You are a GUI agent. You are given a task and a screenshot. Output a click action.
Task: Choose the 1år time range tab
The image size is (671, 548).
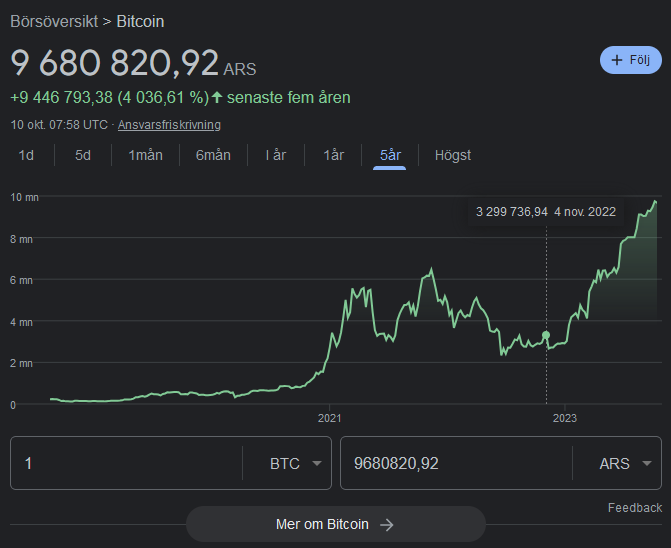tap(334, 155)
